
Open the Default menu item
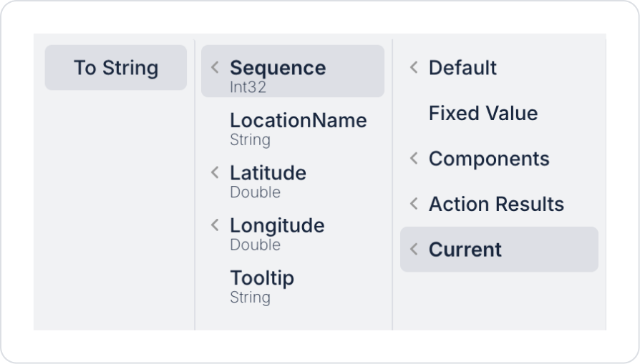click(462, 68)
